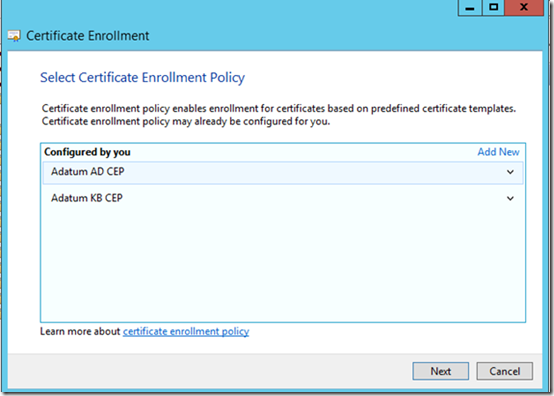Image resolution: width=554 pixels, height=396 pixels.
Task: Click the policy description paragraph text
Action: [x=279, y=115]
